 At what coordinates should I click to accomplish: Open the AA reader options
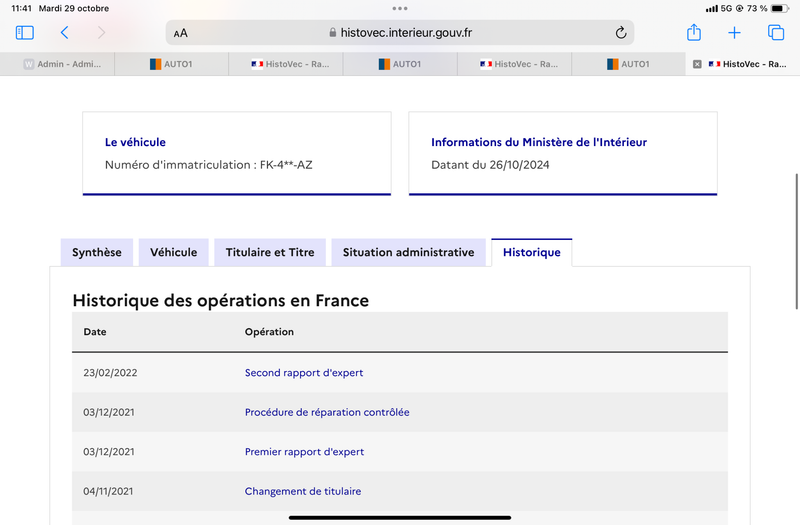[x=181, y=33]
